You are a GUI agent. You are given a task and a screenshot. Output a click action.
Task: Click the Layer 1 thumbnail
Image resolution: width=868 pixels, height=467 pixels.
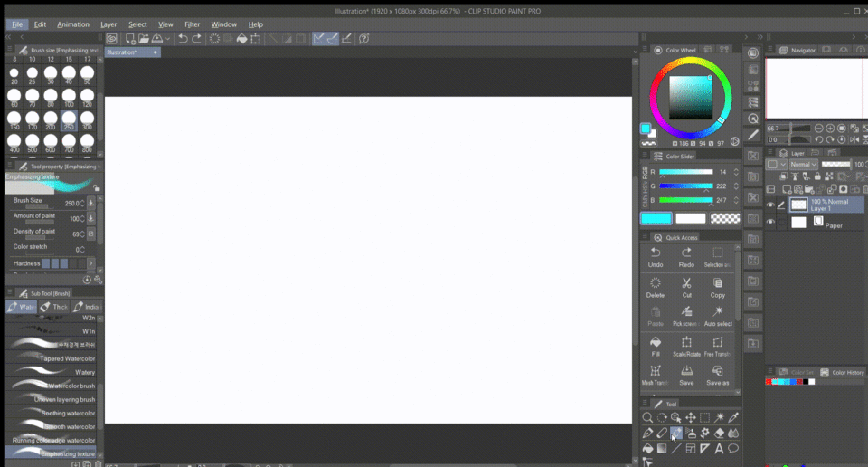pyautogui.click(x=798, y=205)
